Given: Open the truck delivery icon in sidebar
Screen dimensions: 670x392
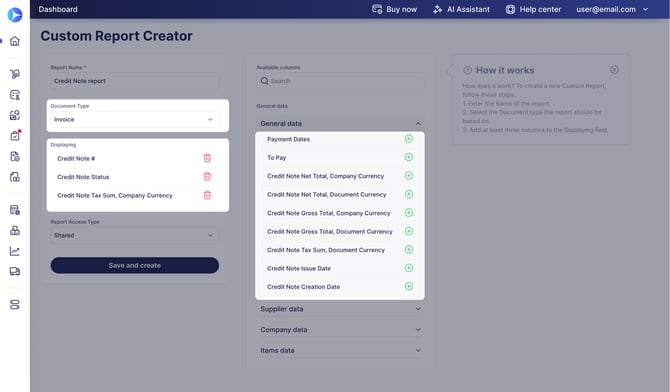Looking at the screenshot, I should tap(15, 271).
